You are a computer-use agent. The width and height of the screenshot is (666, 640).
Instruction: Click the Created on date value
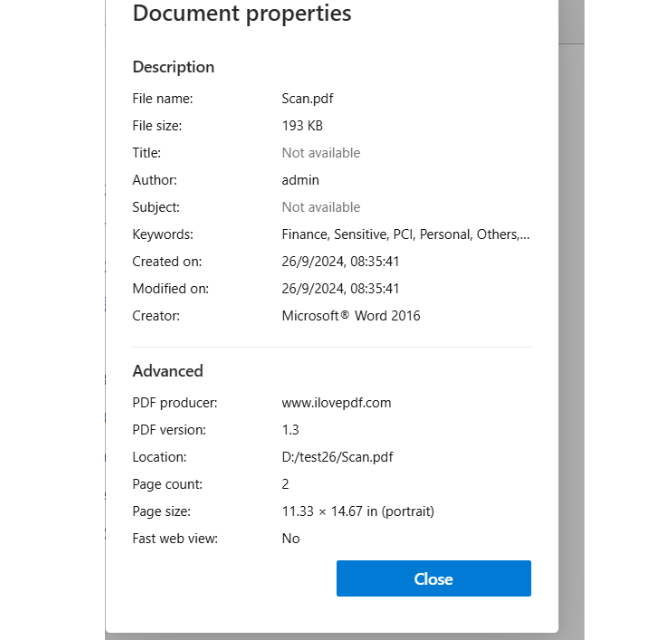[x=341, y=261]
